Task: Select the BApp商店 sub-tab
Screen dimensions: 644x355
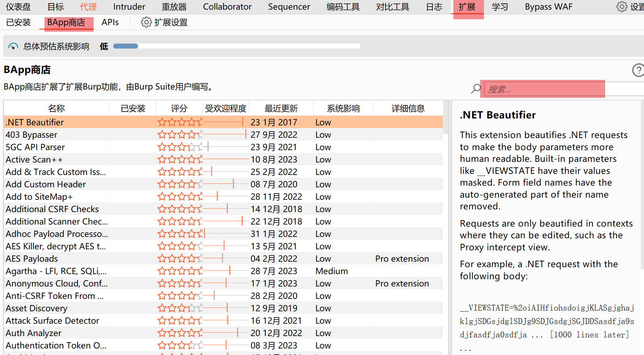Action: 66,23
